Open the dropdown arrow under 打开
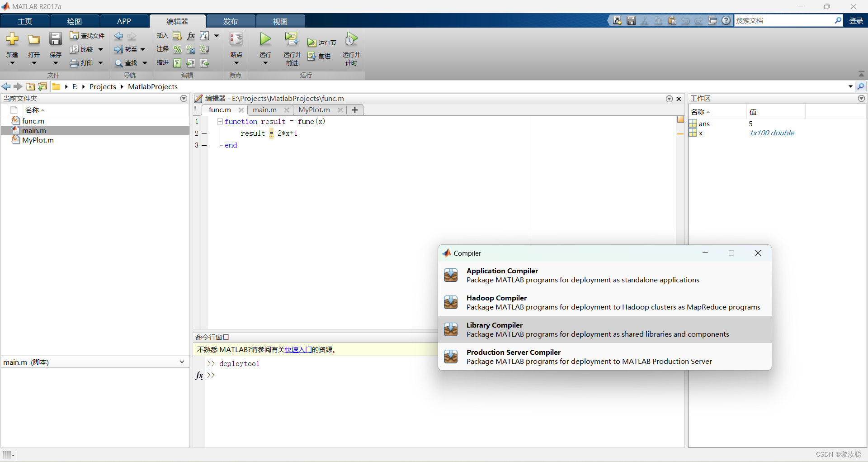868x462 pixels. click(x=34, y=63)
